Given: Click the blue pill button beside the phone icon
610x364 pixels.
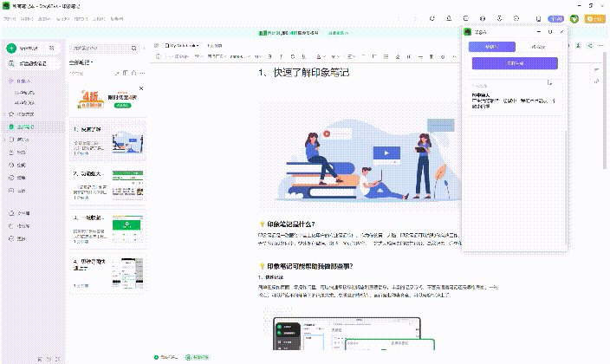Looking at the screenshot, I should point(555,19).
